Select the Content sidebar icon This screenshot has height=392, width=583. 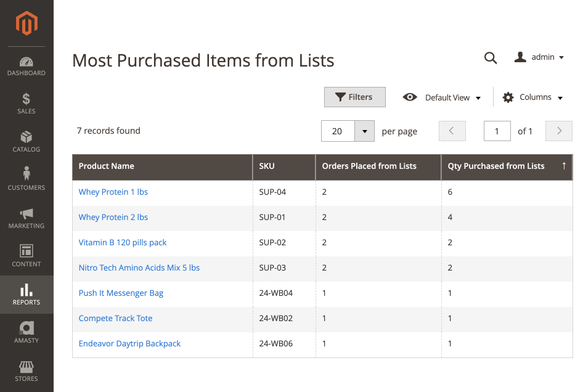coord(26,256)
